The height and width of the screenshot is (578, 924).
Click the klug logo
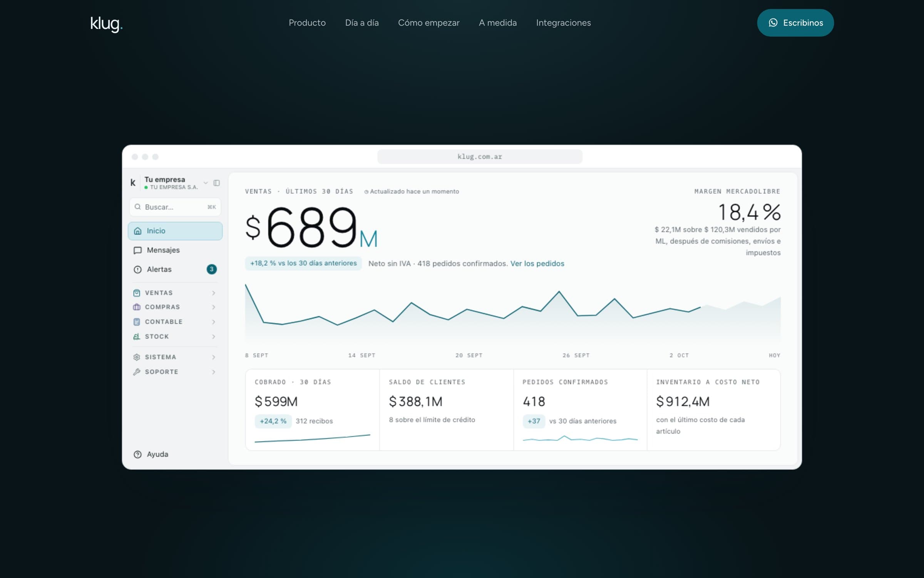coord(106,24)
